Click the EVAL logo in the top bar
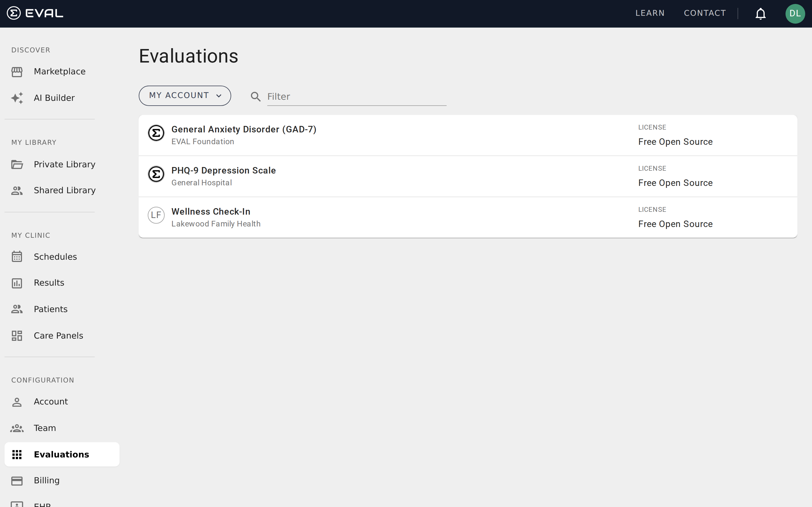This screenshot has width=812, height=507. 35,13
